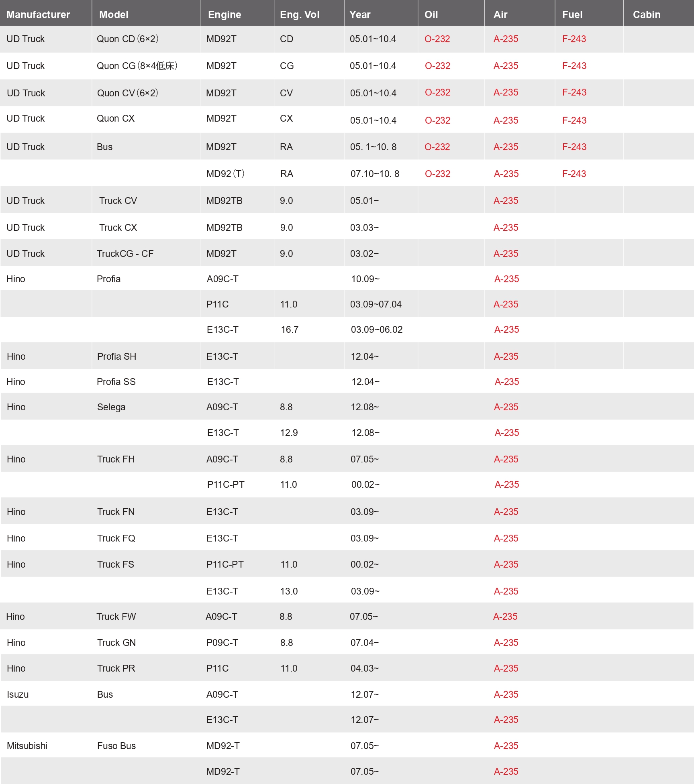Click the Eng. Vol column header
The height and width of the screenshot is (784, 694).
(x=300, y=14)
